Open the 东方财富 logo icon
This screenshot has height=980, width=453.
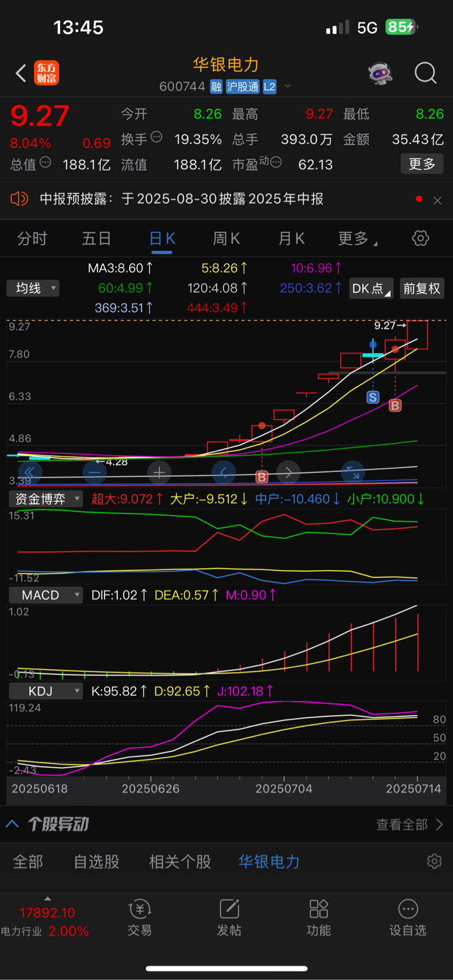point(46,73)
